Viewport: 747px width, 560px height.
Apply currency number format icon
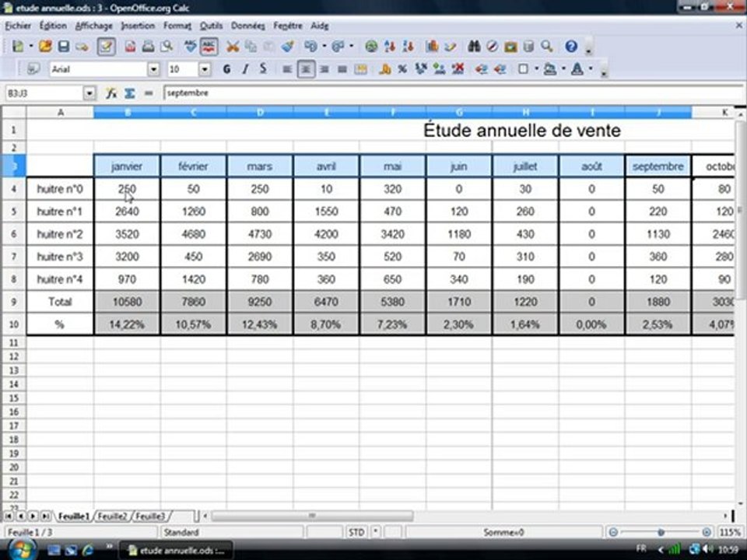(x=384, y=69)
